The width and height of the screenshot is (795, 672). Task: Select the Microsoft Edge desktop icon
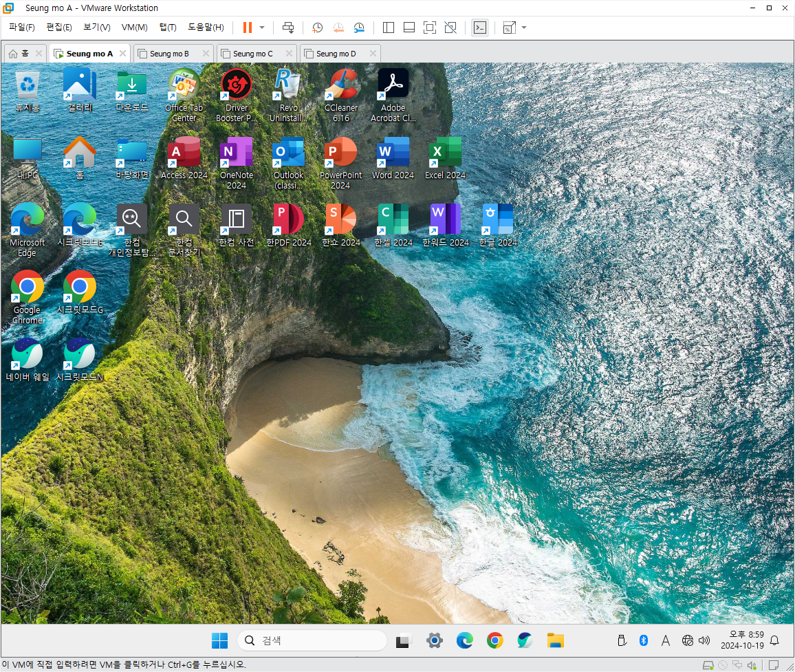click(x=28, y=230)
